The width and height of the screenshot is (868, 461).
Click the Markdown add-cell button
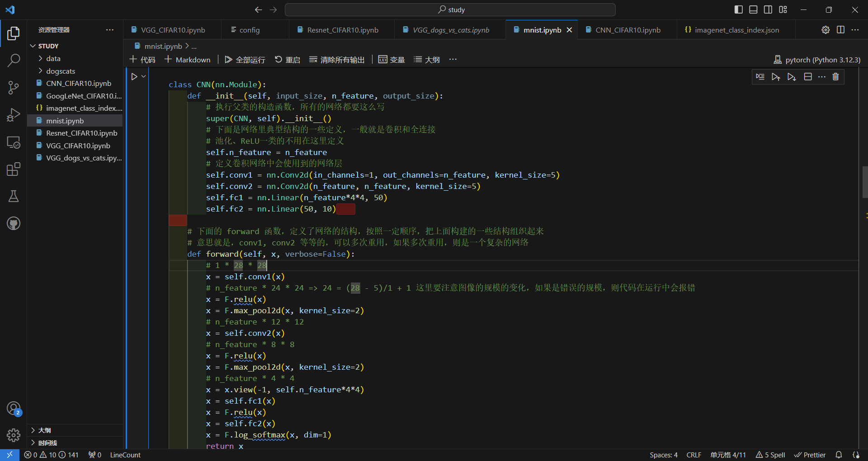[188, 60]
